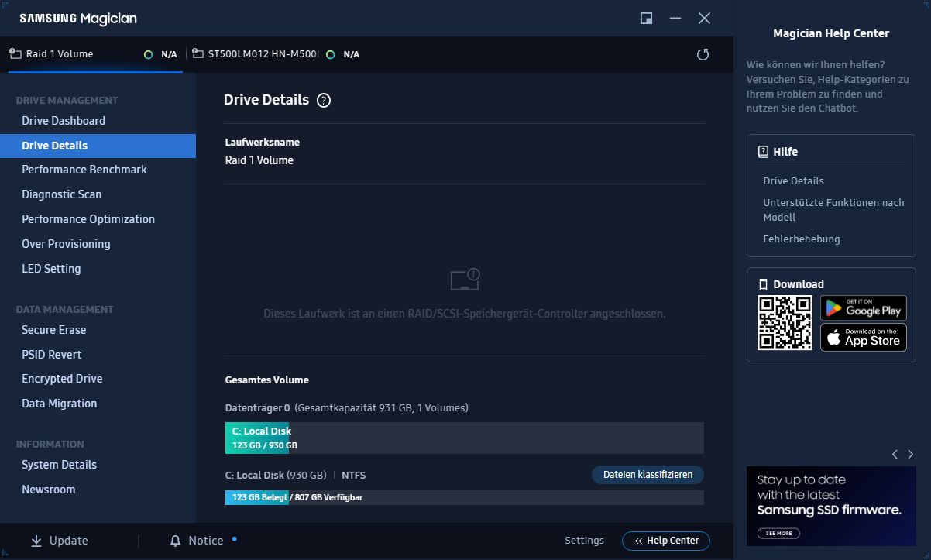Open Newsroom page

tap(48, 490)
